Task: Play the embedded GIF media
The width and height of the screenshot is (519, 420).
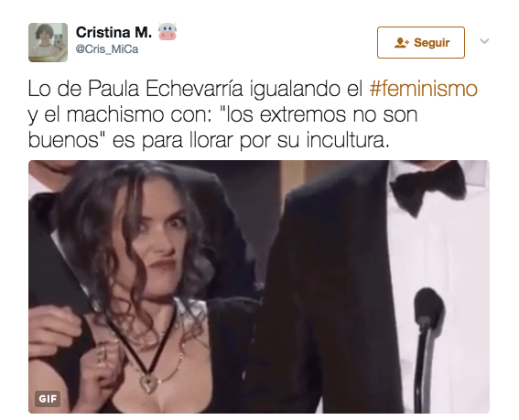Action: (259, 286)
